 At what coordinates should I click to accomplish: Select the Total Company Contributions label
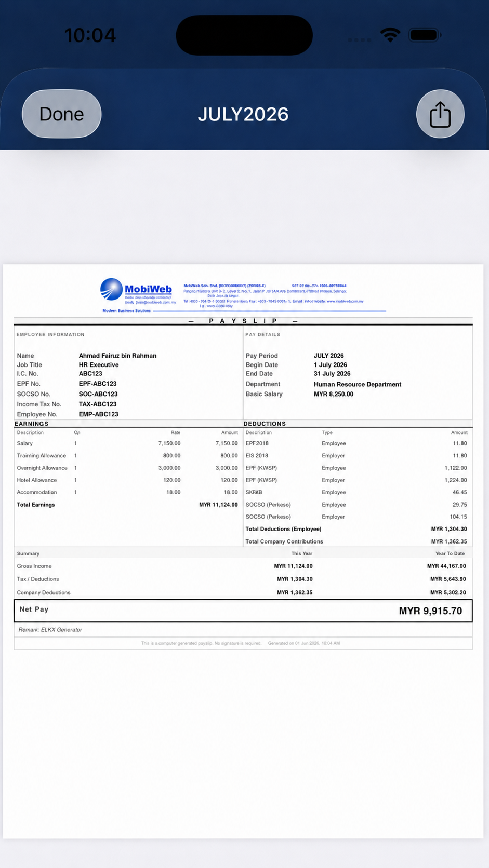pos(284,541)
